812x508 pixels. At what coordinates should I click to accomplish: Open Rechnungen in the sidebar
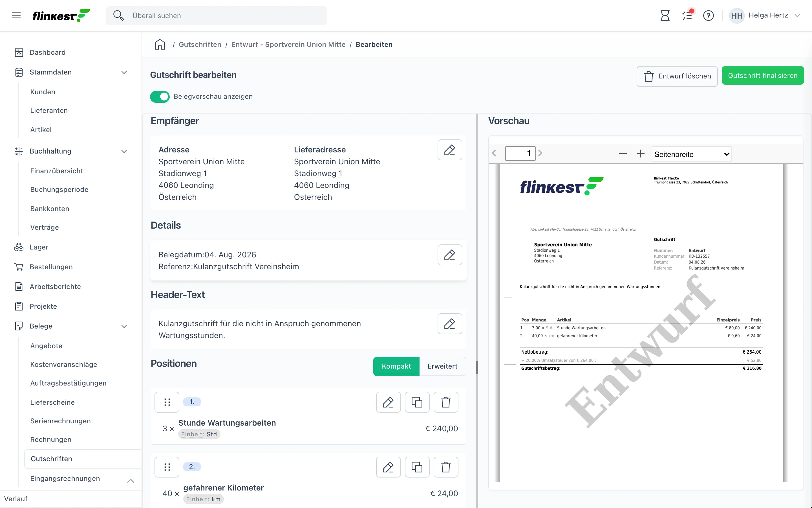click(x=51, y=439)
